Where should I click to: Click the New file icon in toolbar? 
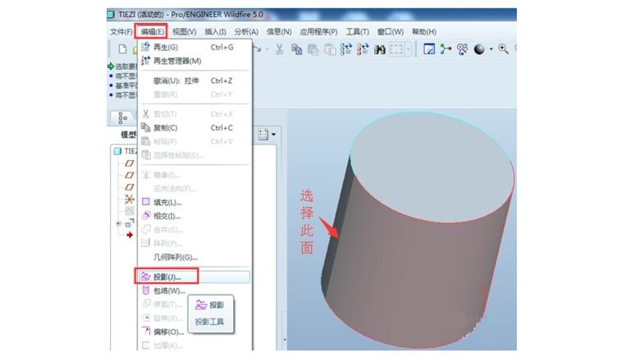coord(122,49)
